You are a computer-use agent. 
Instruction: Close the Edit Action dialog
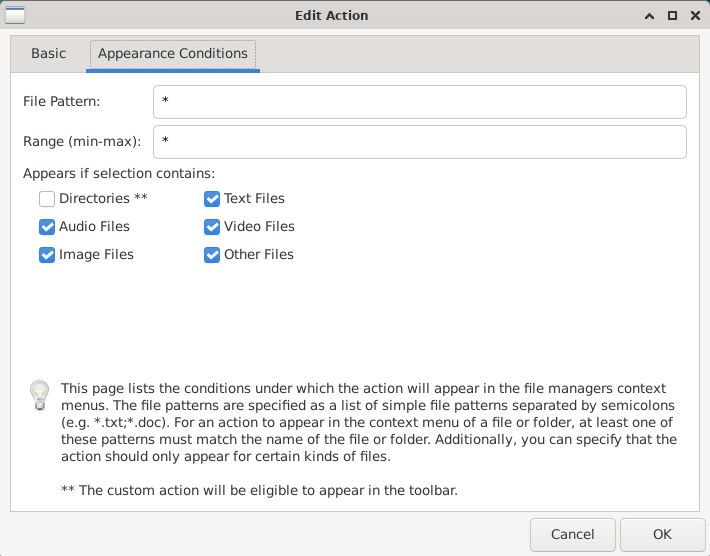693,15
